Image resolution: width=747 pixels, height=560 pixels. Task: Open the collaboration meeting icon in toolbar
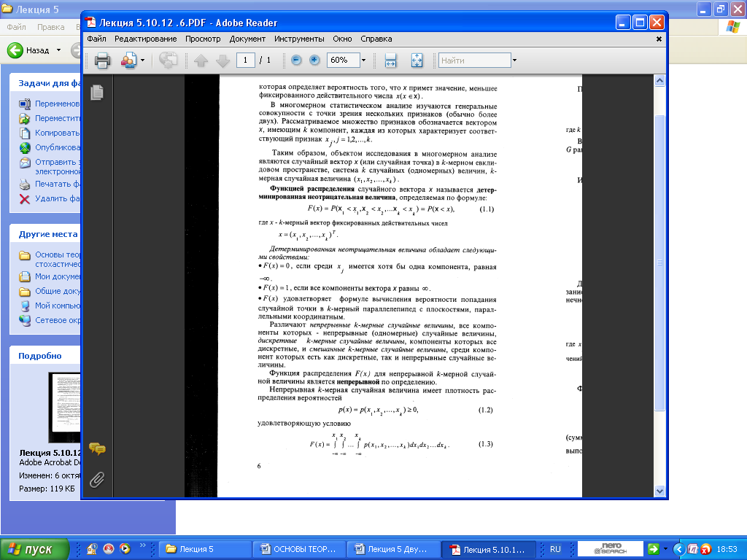pyautogui.click(x=128, y=61)
